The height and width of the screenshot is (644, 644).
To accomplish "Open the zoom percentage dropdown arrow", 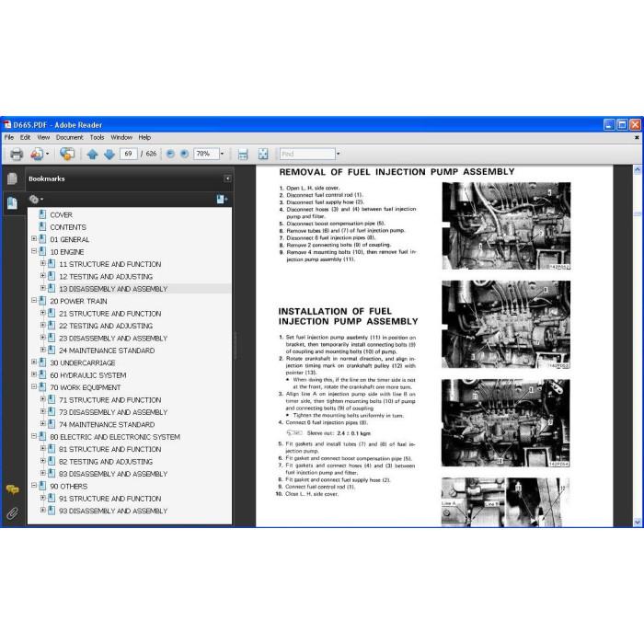I will 223,154.
